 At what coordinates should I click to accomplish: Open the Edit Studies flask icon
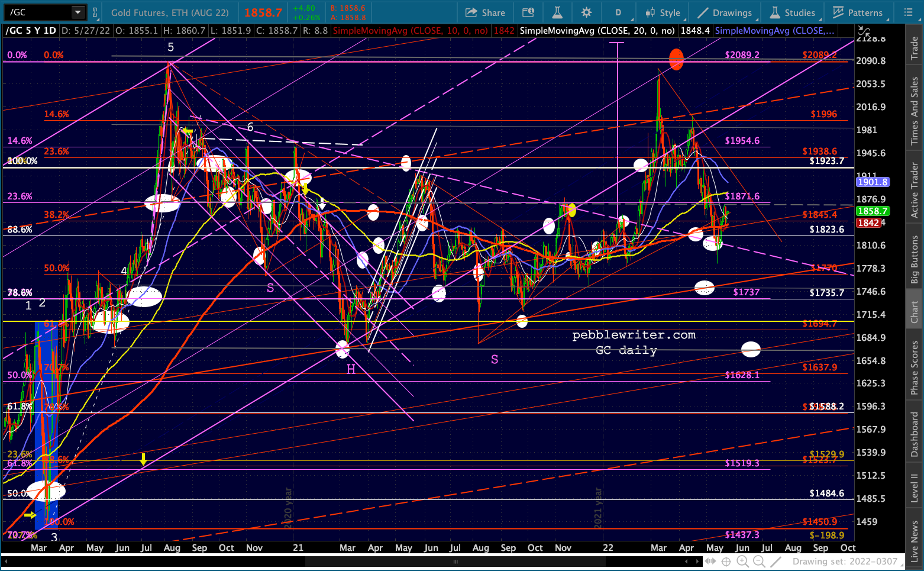pos(557,12)
